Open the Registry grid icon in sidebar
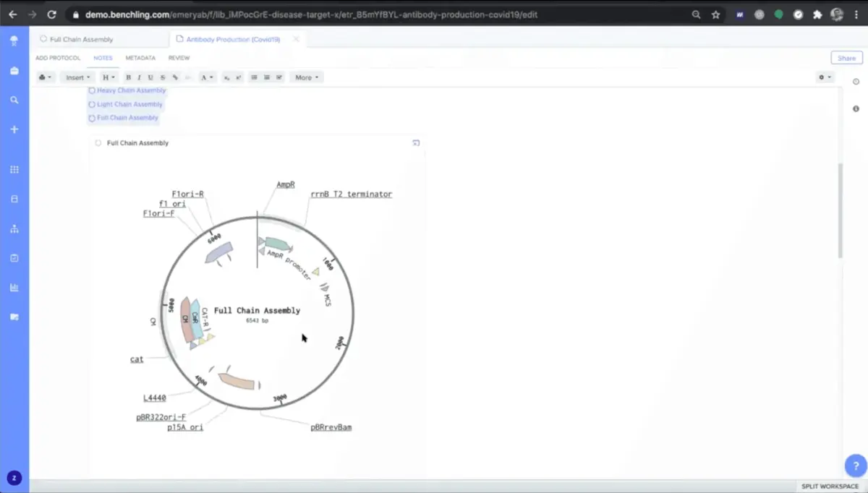 [14, 169]
